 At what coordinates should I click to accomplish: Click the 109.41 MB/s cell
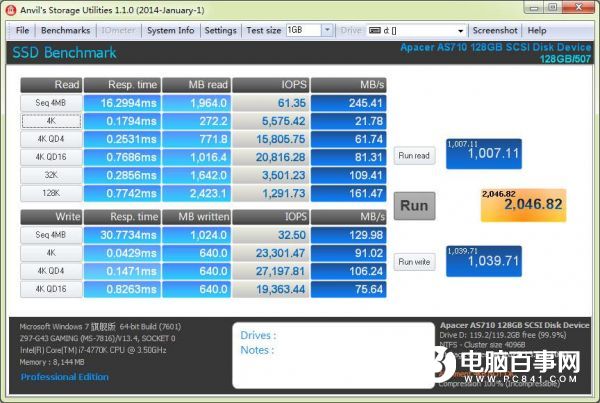(x=349, y=175)
